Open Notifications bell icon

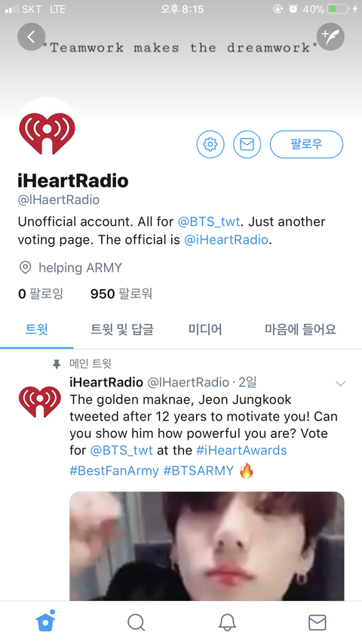click(227, 622)
